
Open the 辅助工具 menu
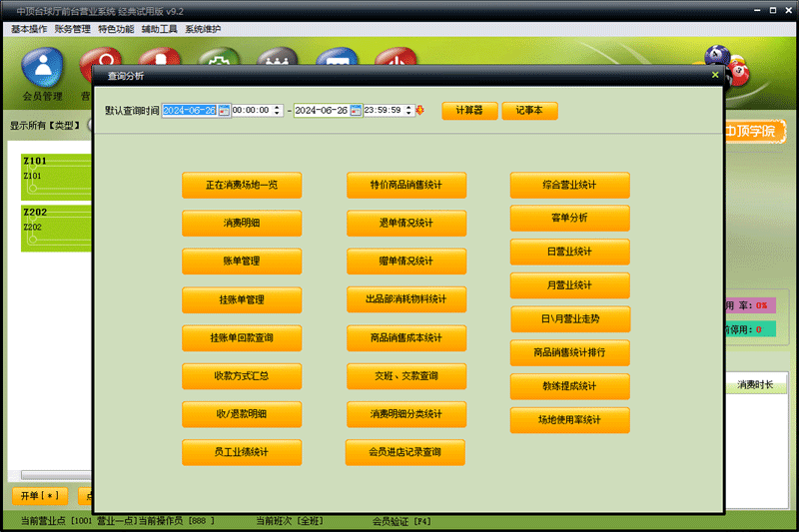pos(159,29)
